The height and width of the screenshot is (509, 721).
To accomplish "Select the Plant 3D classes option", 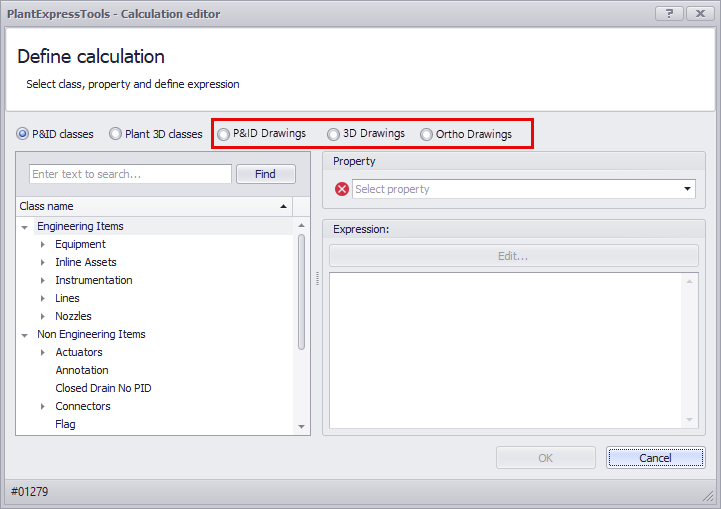I will pos(116,134).
